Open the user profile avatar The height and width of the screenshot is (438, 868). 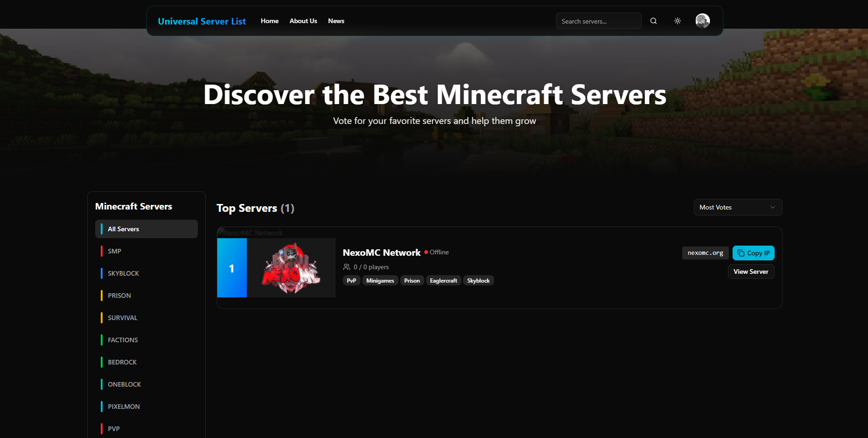(702, 21)
